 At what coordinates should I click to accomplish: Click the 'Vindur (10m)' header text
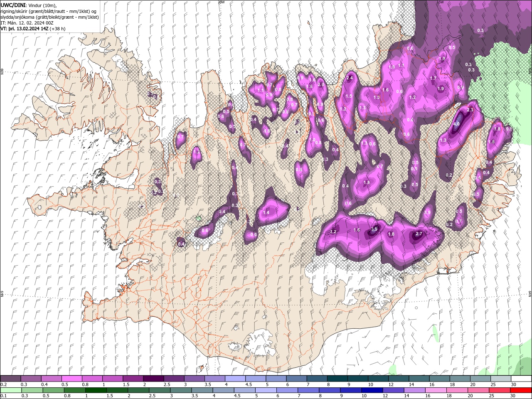coord(42,5)
